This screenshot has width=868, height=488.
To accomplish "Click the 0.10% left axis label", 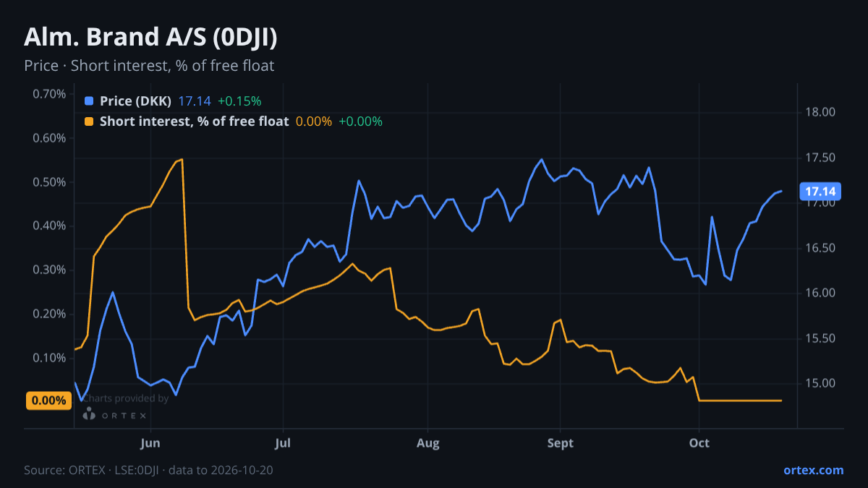I will point(49,358).
